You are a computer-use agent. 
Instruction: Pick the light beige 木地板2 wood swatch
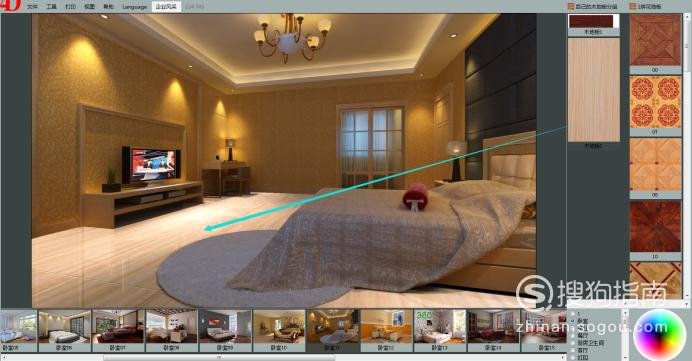[x=594, y=90]
